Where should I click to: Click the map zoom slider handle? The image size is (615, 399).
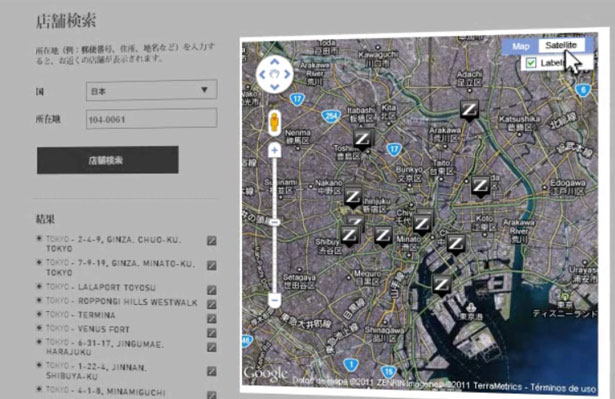coord(275,222)
